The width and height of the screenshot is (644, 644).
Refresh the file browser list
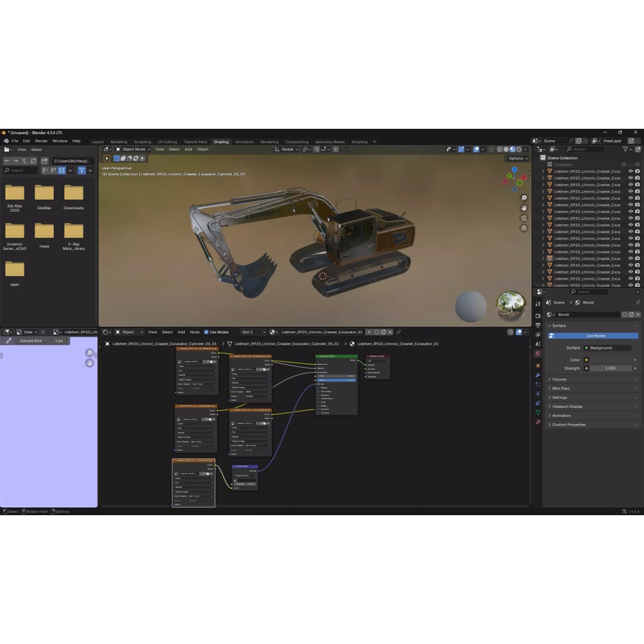pos(33,161)
